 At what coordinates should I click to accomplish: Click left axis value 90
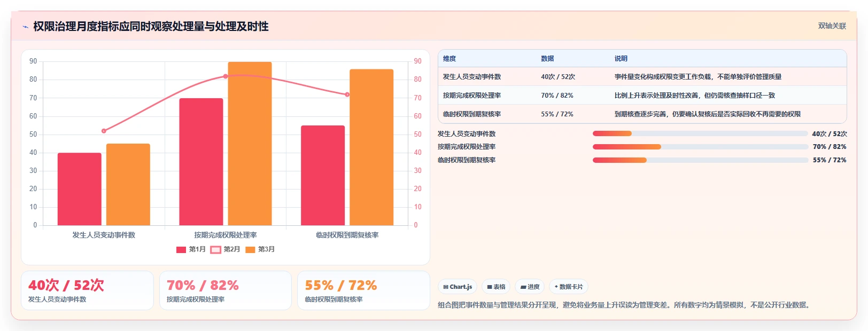click(x=33, y=61)
